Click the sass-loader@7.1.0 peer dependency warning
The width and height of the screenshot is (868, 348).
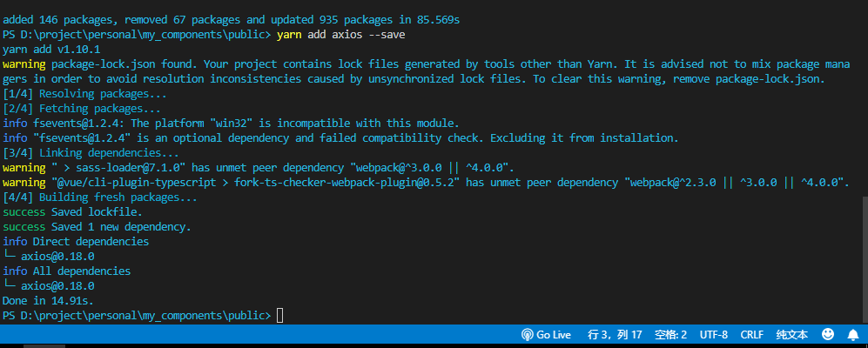click(259, 168)
